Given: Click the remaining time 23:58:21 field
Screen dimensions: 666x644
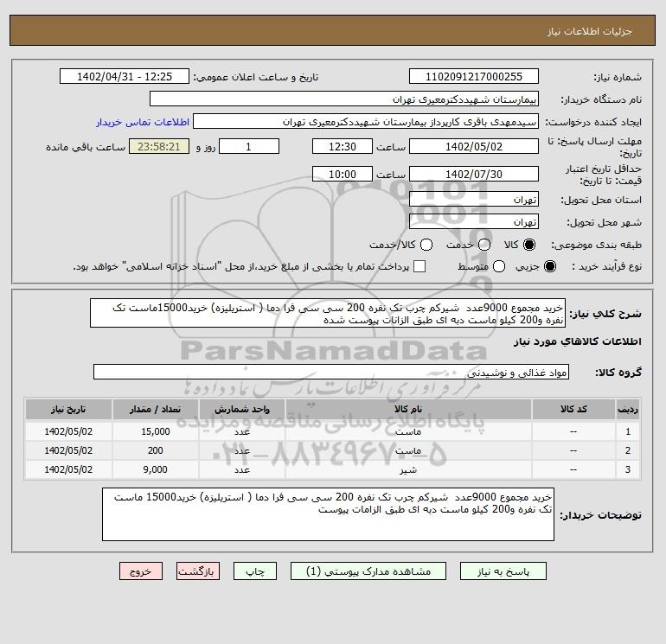Looking at the screenshot, I should coord(159,146).
